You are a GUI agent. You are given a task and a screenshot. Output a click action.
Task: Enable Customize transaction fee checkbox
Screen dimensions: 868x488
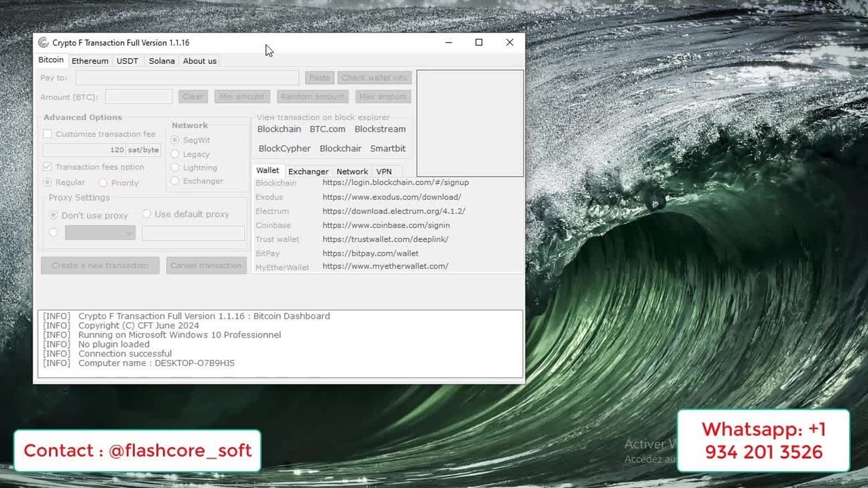(x=47, y=134)
